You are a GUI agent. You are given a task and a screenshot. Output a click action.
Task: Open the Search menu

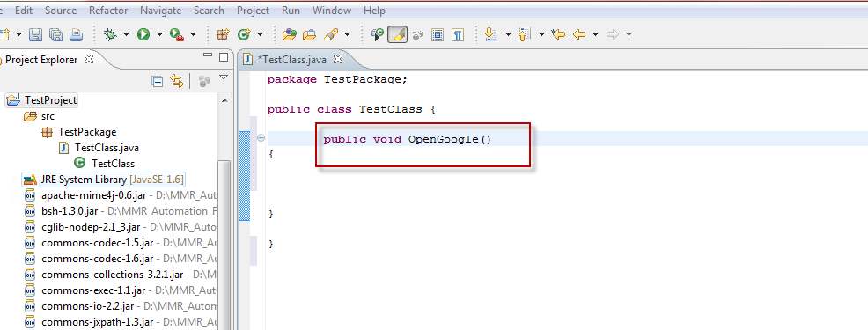point(209,11)
